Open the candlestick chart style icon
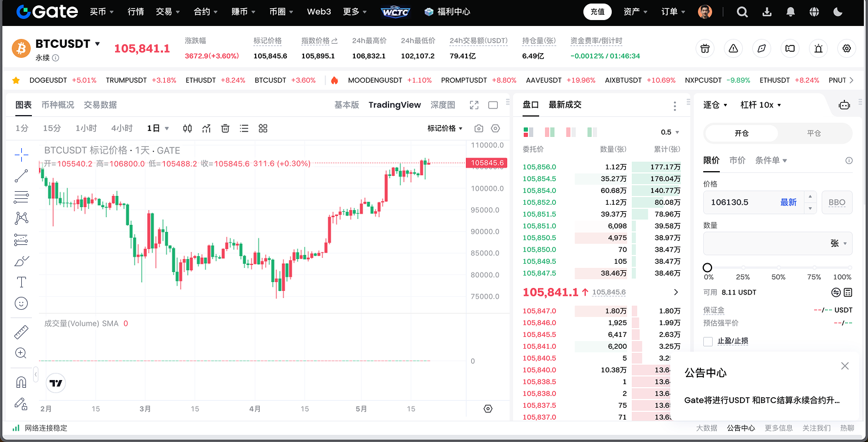 click(x=187, y=129)
